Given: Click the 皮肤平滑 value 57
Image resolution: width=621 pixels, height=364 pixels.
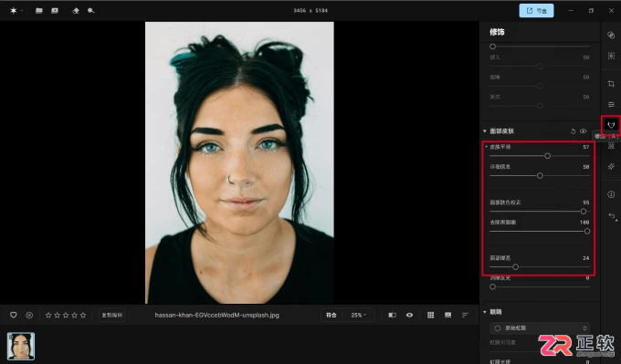Looking at the screenshot, I should [x=585, y=147].
